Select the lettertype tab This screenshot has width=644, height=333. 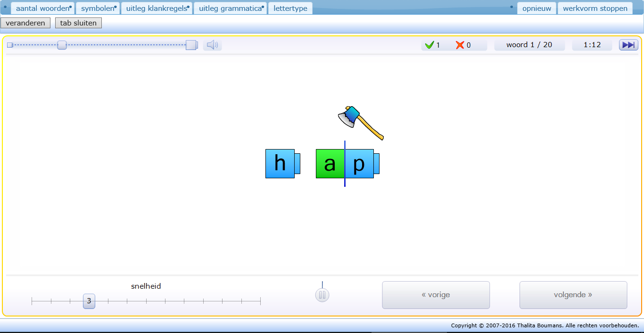[x=290, y=8]
